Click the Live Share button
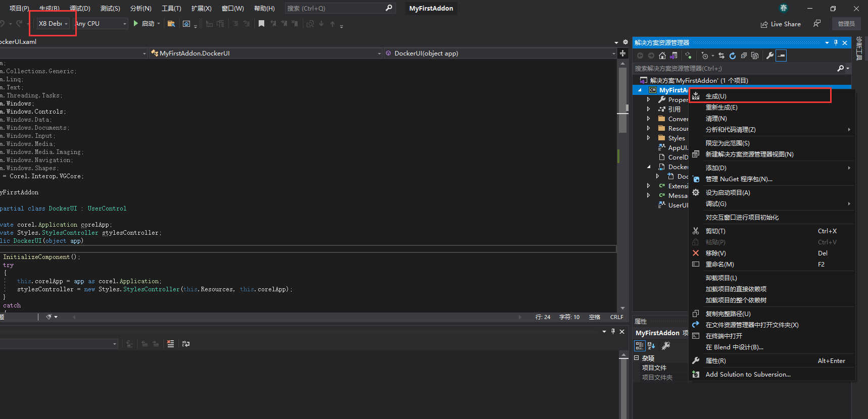 pos(781,24)
